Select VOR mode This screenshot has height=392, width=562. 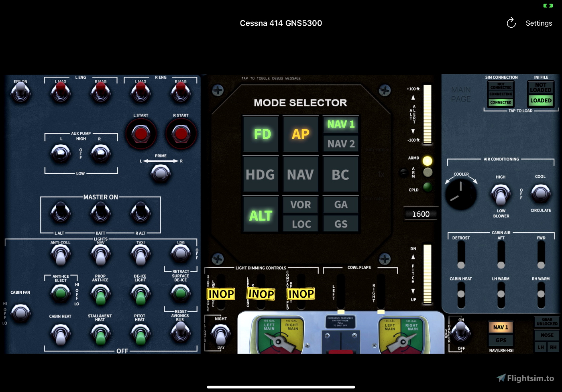click(x=301, y=205)
